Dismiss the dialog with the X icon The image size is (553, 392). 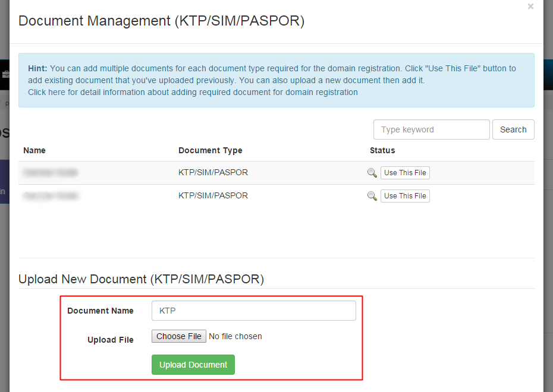(x=530, y=7)
